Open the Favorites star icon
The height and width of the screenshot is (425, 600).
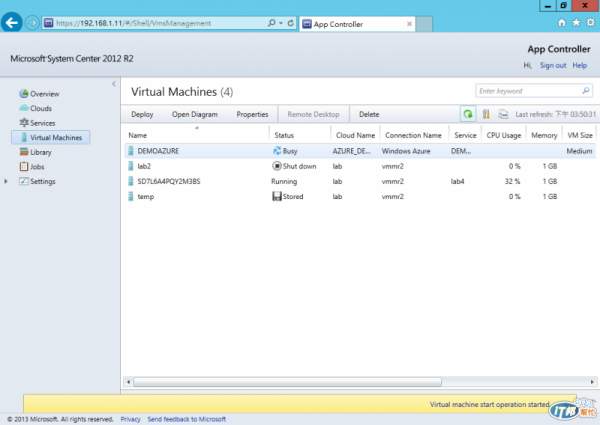(576, 23)
